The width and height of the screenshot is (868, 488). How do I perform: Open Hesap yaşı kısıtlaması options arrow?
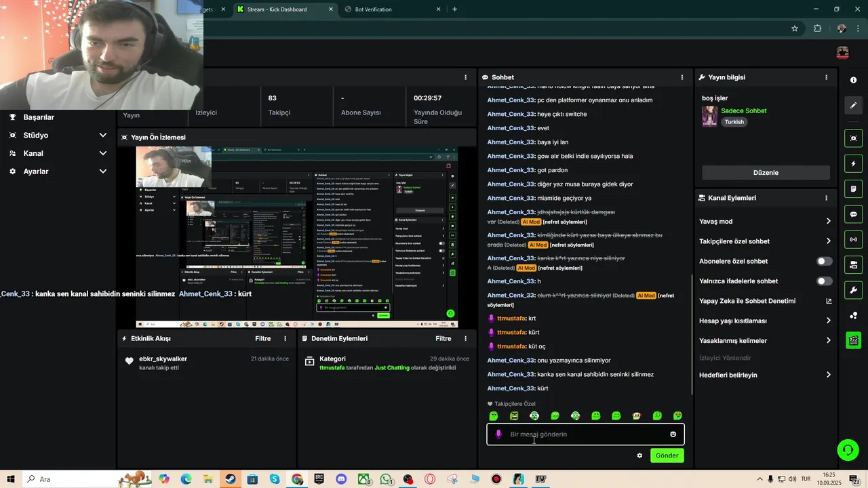[828, 321]
